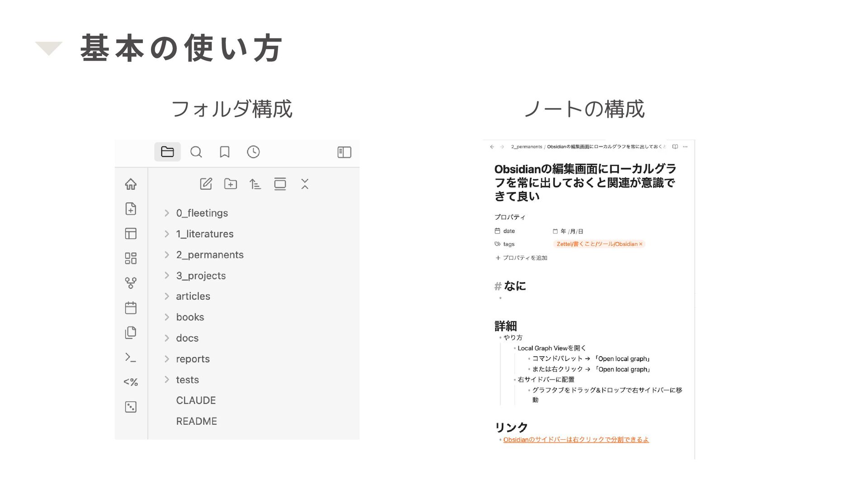Expand the 1_literatures folder chevron
The height and width of the screenshot is (488, 868).
[167, 234]
